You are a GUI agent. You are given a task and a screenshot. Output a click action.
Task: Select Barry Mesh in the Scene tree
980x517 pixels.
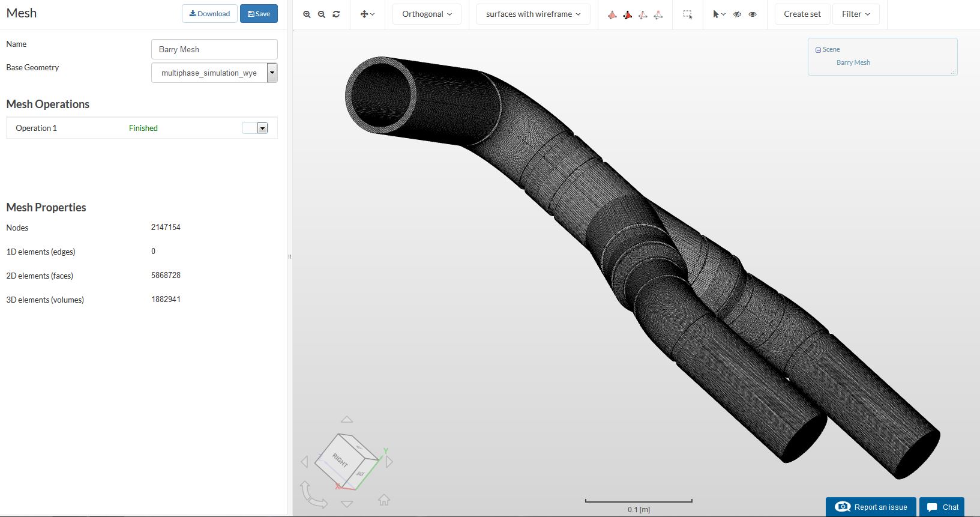(853, 62)
